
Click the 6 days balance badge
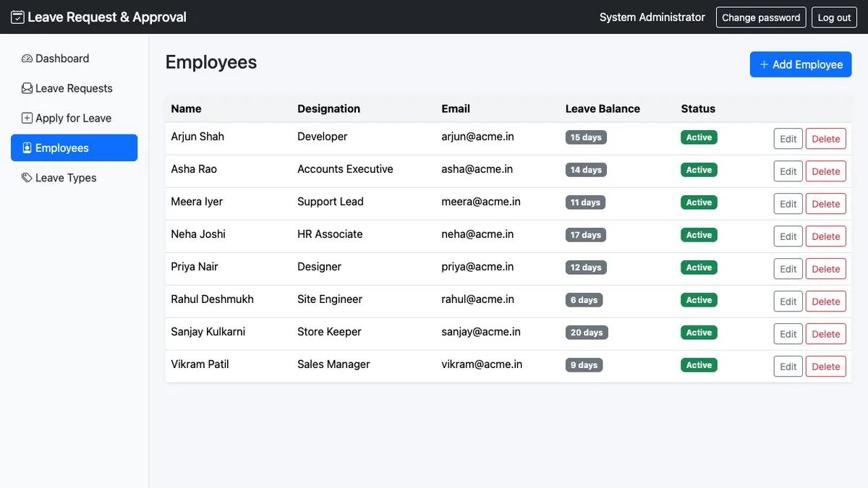point(584,300)
